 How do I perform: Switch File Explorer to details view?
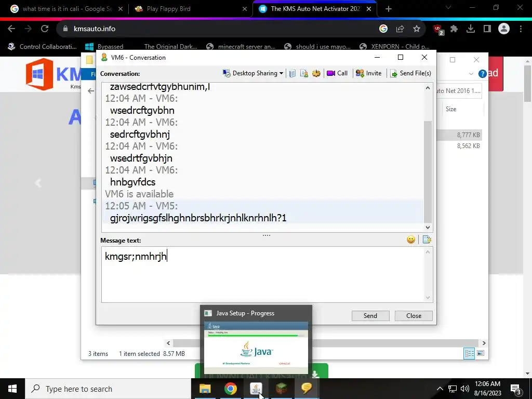(x=469, y=353)
